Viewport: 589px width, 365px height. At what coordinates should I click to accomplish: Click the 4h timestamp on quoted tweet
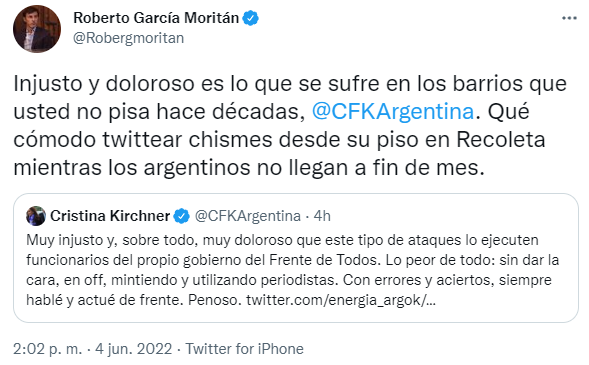[x=322, y=216]
